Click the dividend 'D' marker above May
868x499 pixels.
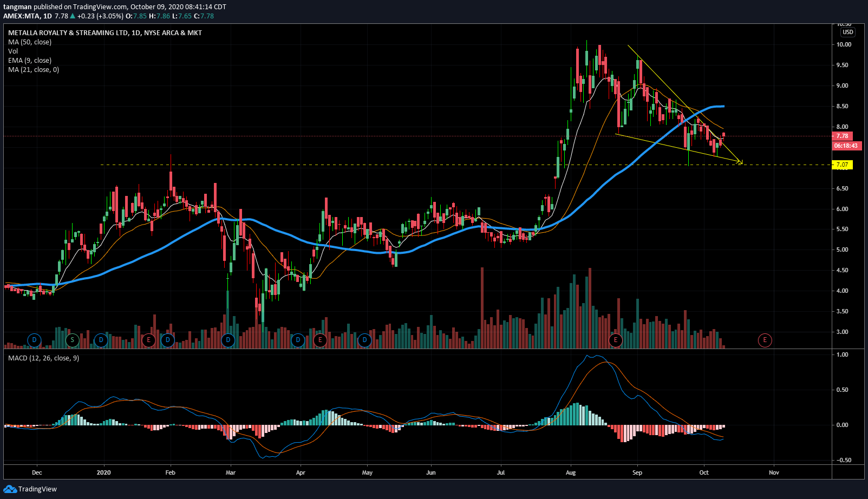pos(364,340)
